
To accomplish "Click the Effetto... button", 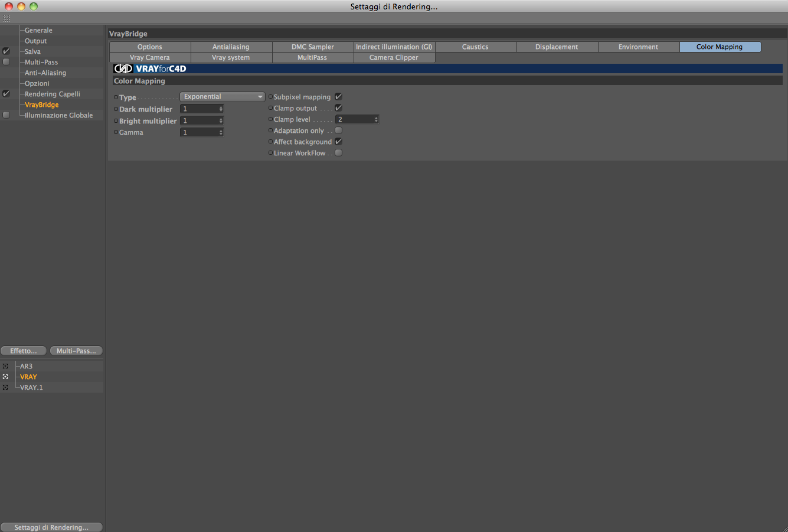I will click(24, 351).
